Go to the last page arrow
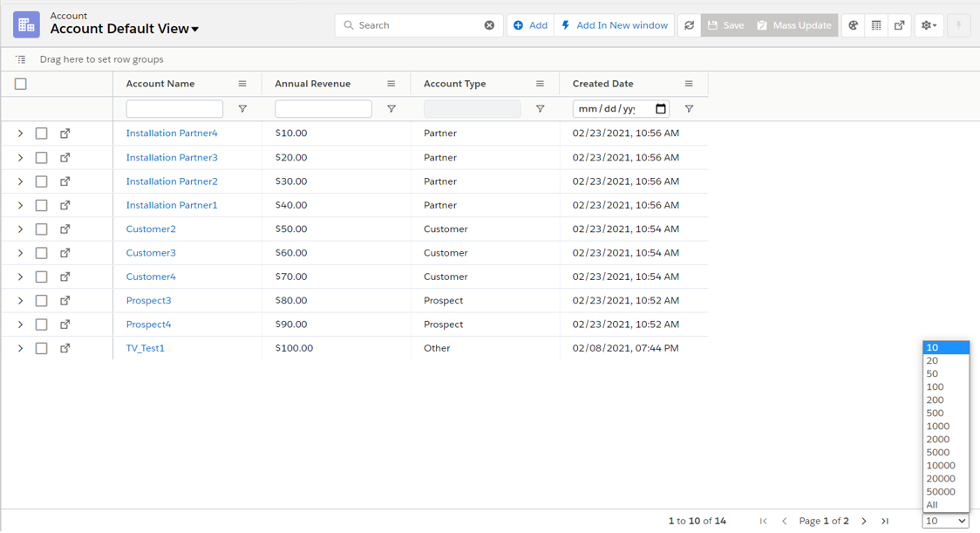This screenshot has width=980, height=533. tap(884, 521)
